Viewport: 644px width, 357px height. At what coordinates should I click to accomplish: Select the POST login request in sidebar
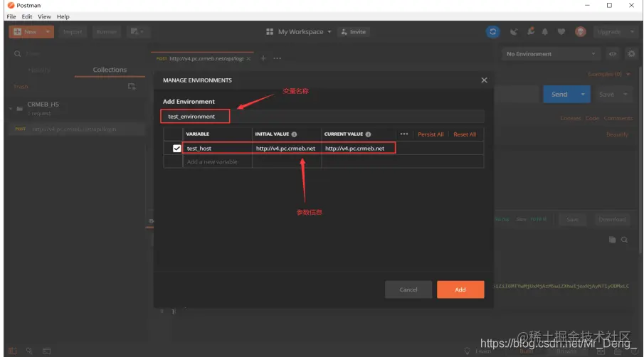pos(76,129)
